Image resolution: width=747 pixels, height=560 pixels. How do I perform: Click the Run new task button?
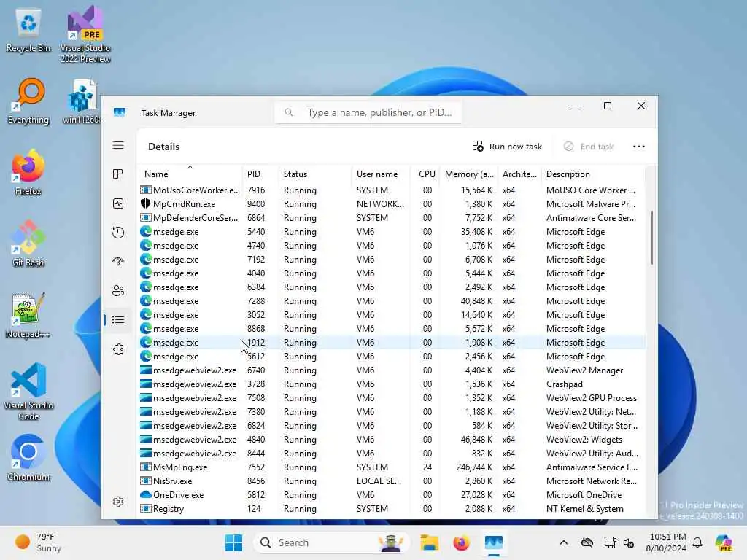click(508, 147)
